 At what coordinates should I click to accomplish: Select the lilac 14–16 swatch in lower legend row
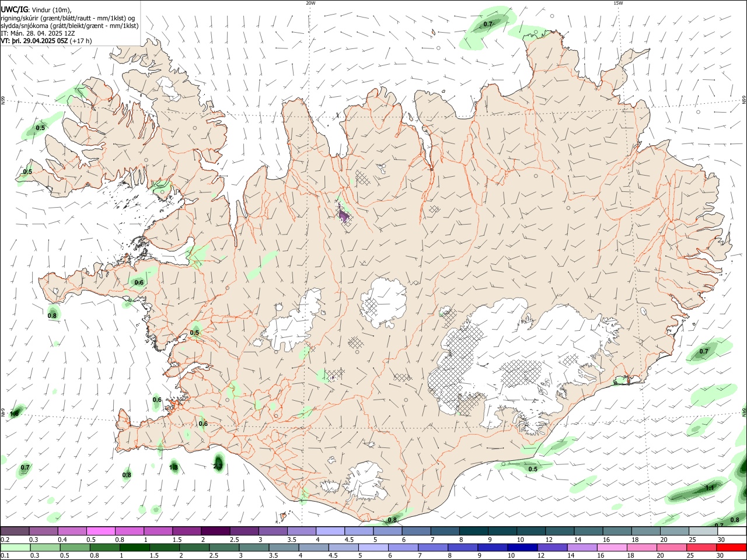581,548
